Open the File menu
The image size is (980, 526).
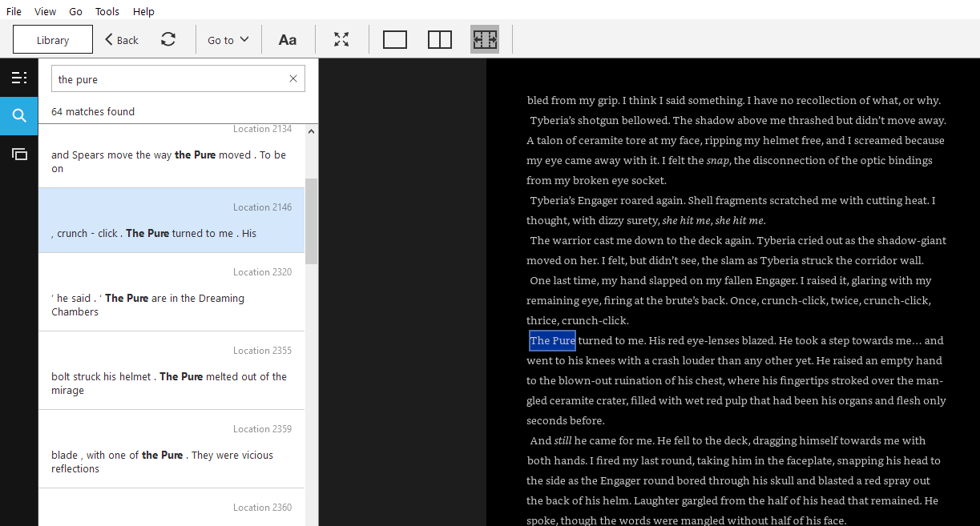coord(14,11)
